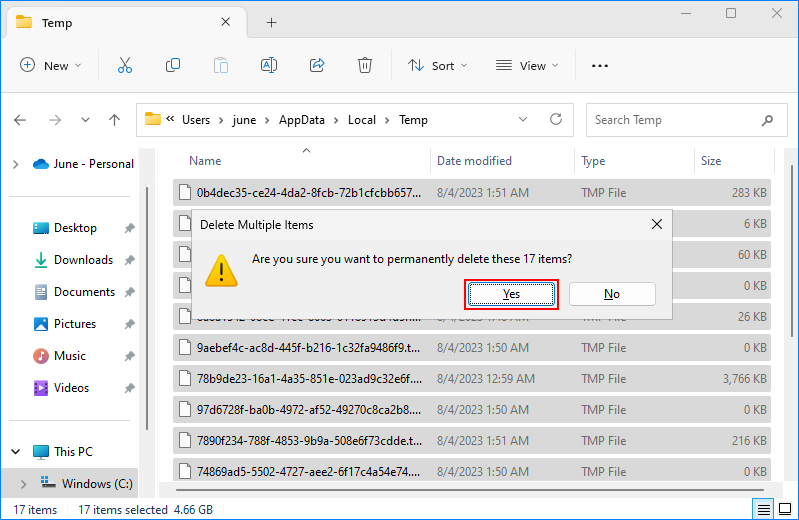
Task: Expand address bar history dropdown
Action: point(523,119)
